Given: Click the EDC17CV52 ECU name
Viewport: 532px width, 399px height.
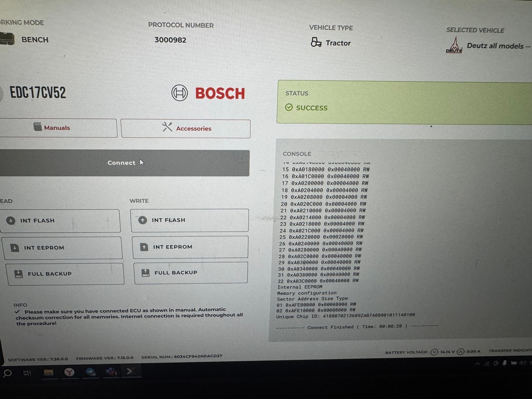Looking at the screenshot, I should point(38,93).
